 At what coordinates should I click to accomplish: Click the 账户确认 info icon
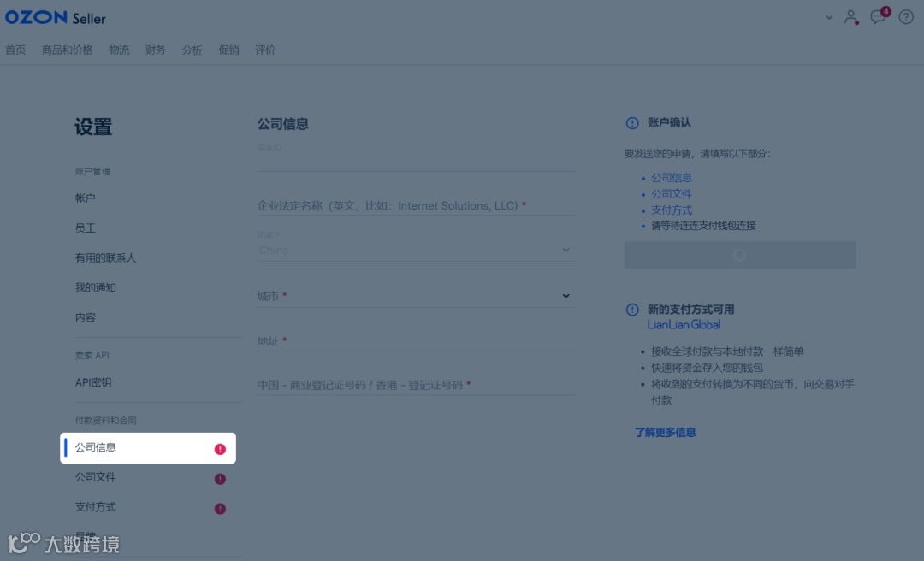pos(631,123)
